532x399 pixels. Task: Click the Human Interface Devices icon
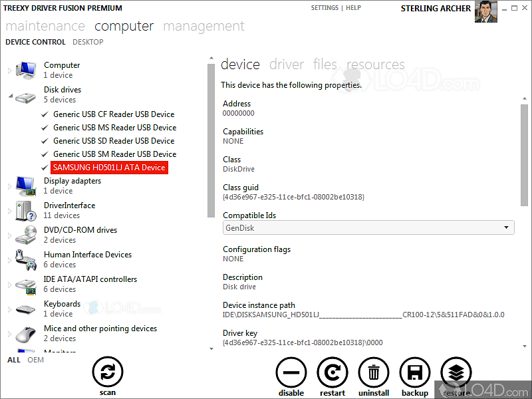point(25,259)
